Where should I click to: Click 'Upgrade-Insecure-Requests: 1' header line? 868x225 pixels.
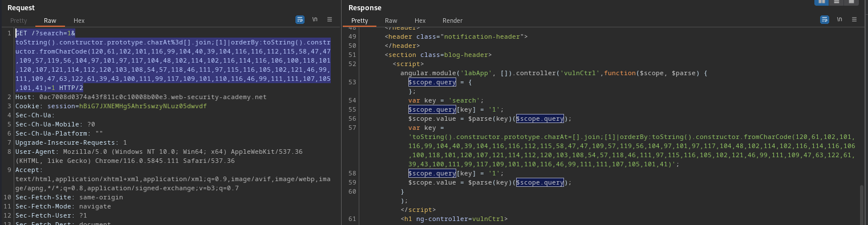71,142
